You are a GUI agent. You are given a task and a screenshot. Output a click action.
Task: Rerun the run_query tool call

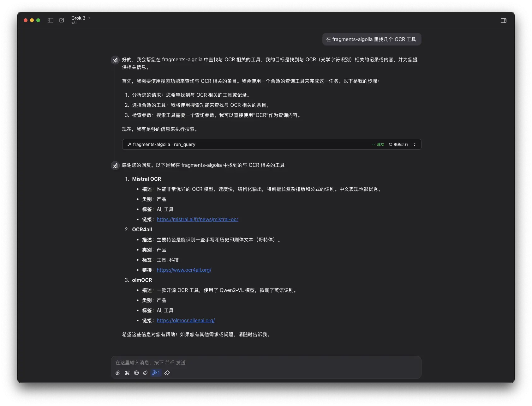[x=398, y=144]
